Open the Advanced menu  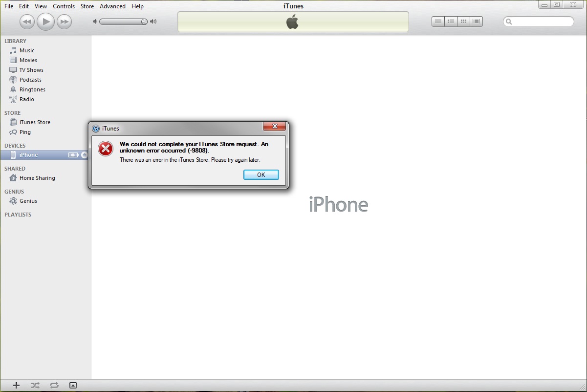click(112, 6)
